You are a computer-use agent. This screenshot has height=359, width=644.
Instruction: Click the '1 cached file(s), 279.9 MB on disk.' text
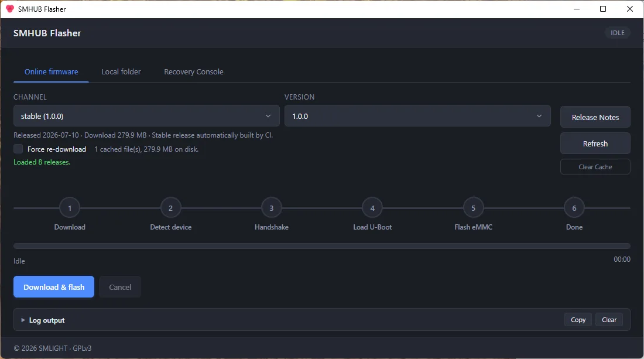pyautogui.click(x=146, y=149)
